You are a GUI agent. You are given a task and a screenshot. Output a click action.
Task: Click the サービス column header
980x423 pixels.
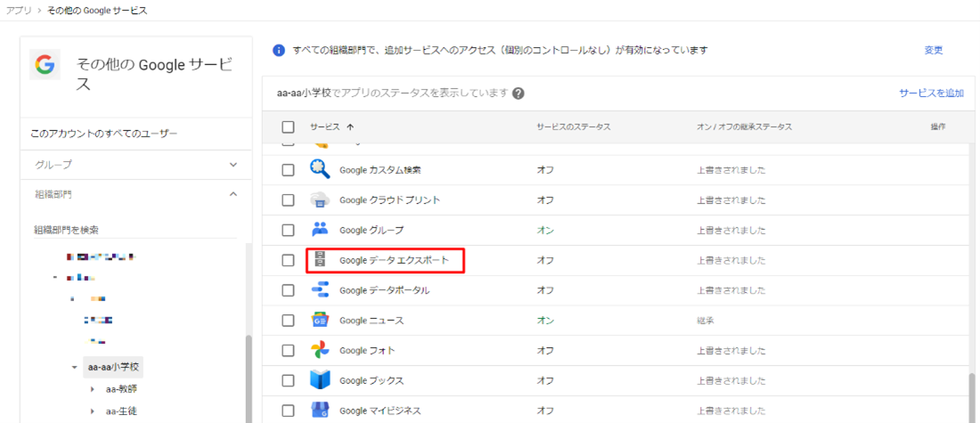click(x=325, y=126)
